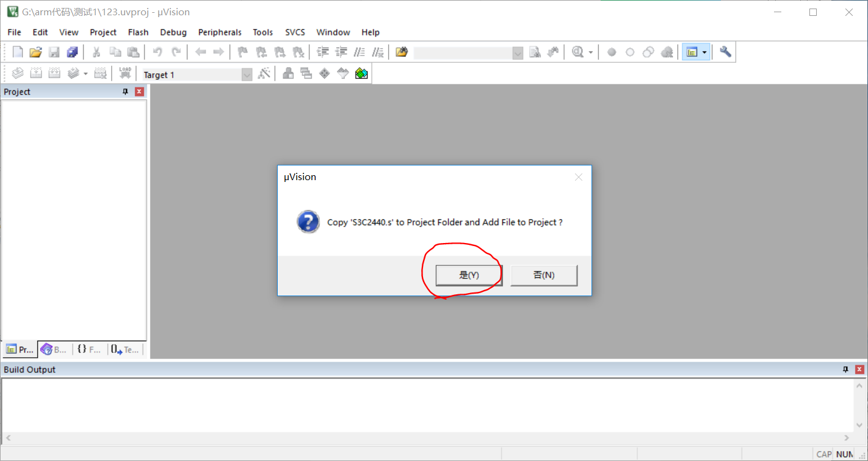Click the Build target icon
The width and height of the screenshot is (868, 461).
point(36,74)
